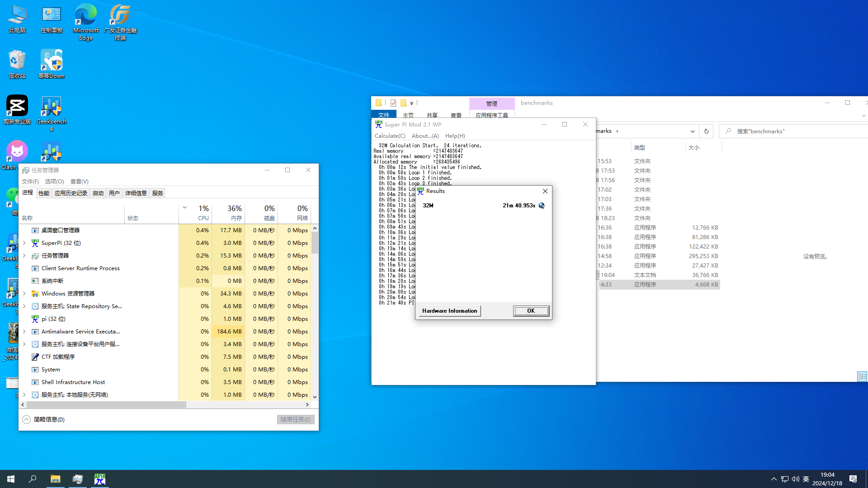Image resolution: width=868 pixels, height=488 pixels.
Task: Switch to the 详细信息 tab
Action: (136, 193)
